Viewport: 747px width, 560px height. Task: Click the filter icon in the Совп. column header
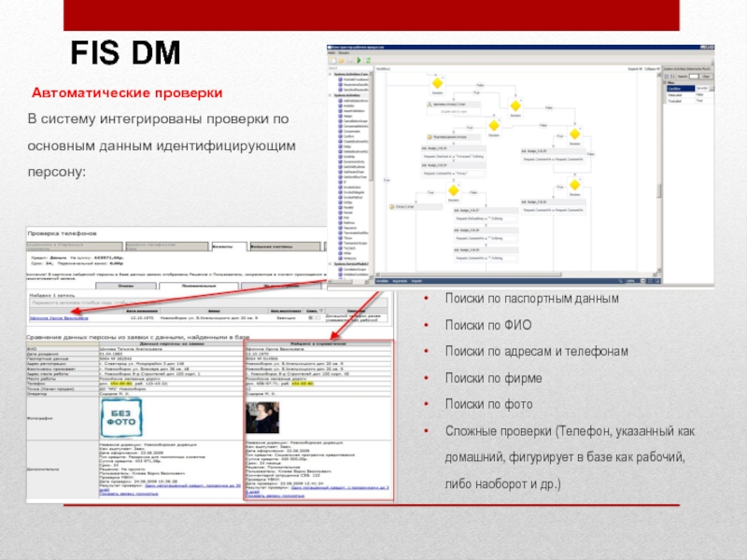click(x=321, y=311)
